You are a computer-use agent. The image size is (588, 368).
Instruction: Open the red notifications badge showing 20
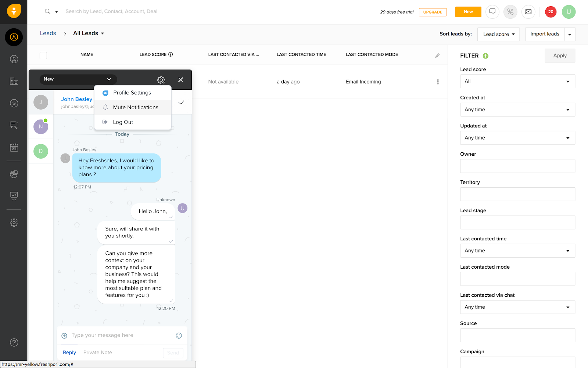click(x=551, y=12)
